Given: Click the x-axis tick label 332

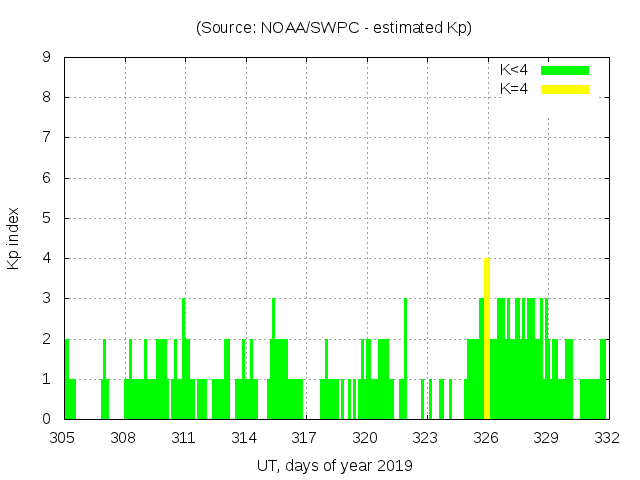Looking at the screenshot, I should 607,437.
